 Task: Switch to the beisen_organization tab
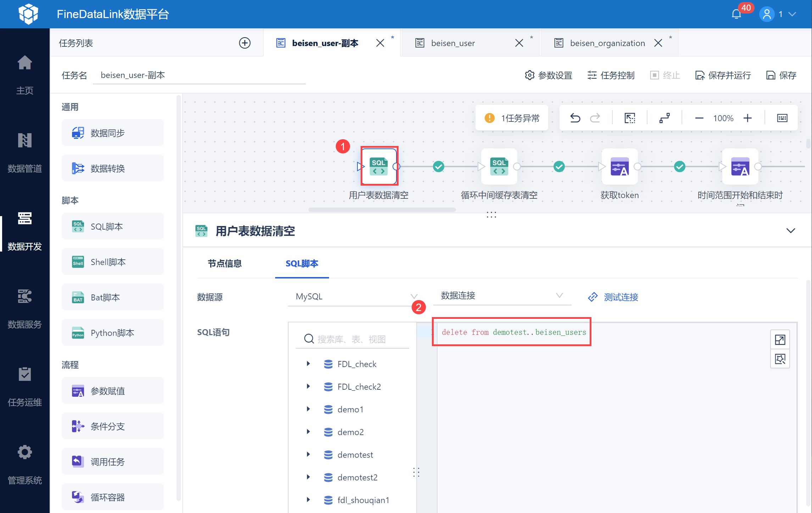(607, 43)
